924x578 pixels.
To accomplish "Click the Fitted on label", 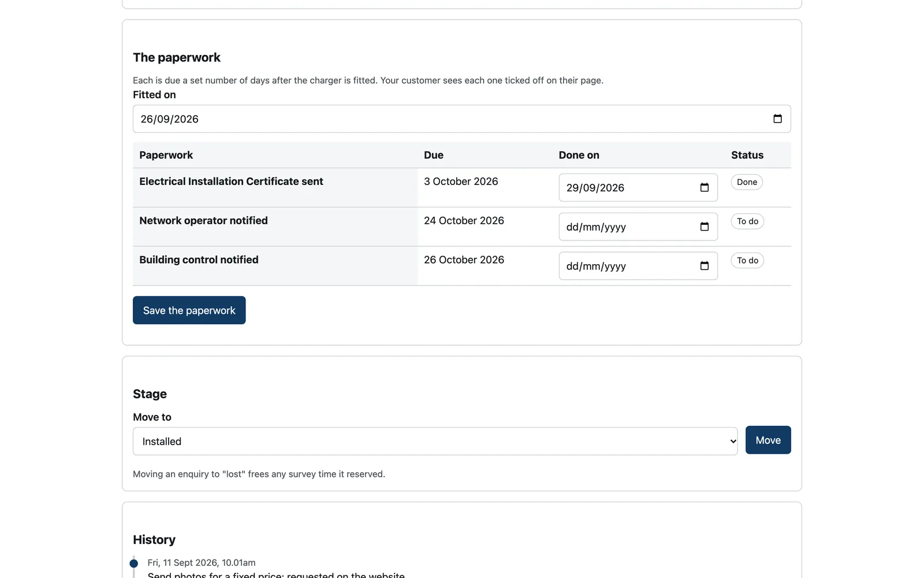I will coord(154,95).
